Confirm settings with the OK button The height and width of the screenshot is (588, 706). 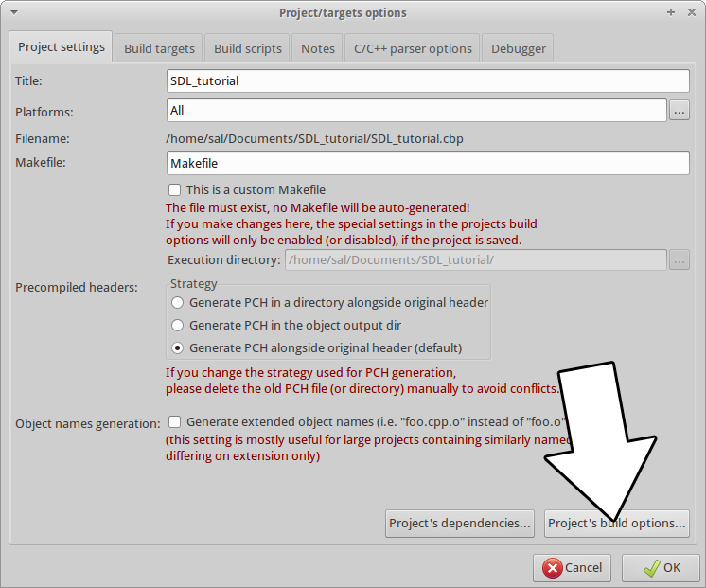pos(661,568)
